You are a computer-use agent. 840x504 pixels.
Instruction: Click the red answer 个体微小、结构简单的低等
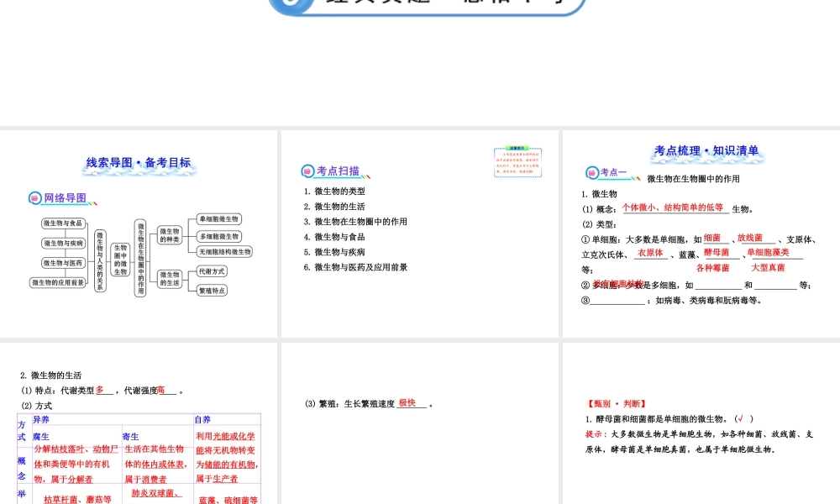pyautogui.click(x=672, y=207)
